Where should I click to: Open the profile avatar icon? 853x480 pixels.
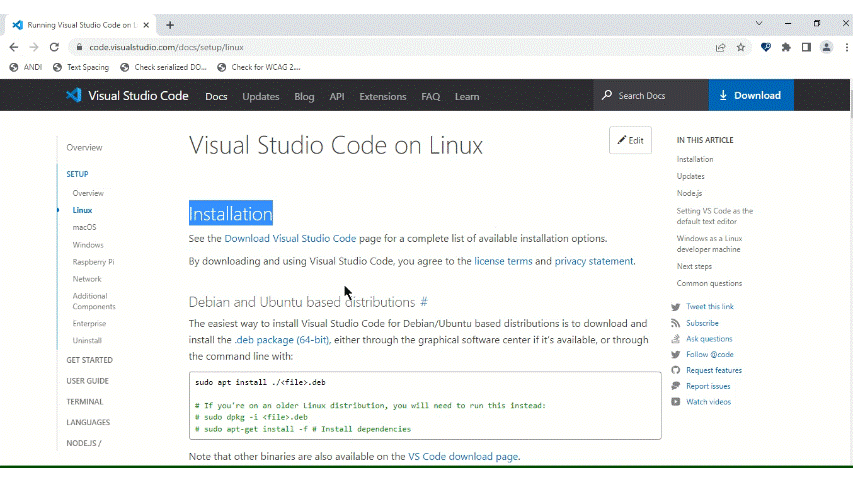click(x=826, y=47)
